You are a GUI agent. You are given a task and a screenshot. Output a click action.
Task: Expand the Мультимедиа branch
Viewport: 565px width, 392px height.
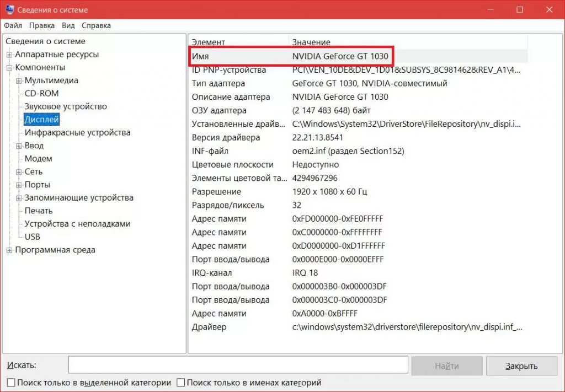tap(19, 80)
